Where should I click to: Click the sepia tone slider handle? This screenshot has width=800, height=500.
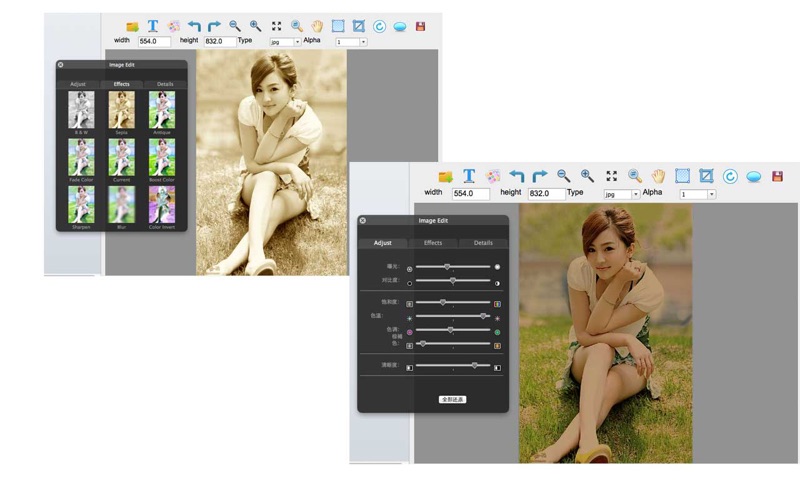(x=422, y=344)
